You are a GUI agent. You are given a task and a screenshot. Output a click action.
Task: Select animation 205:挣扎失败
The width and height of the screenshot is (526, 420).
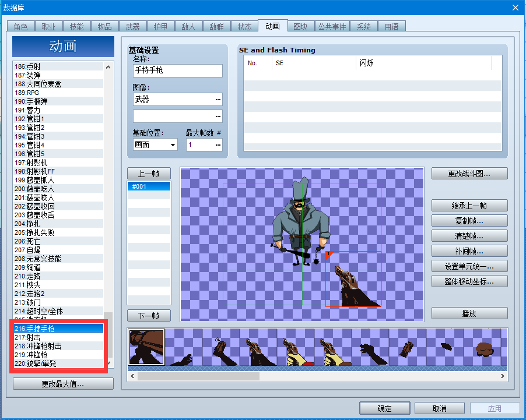[58, 232]
